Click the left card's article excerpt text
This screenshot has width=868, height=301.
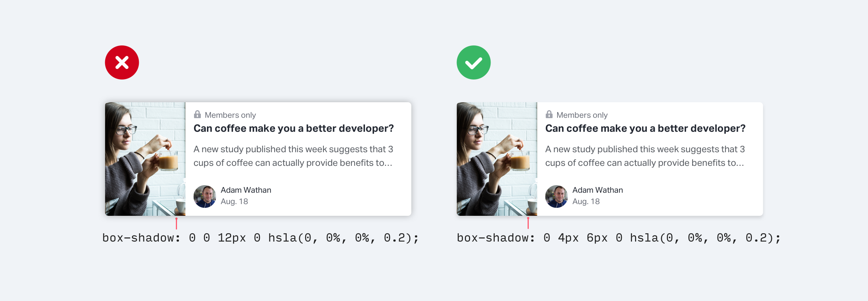(x=293, y=156)
